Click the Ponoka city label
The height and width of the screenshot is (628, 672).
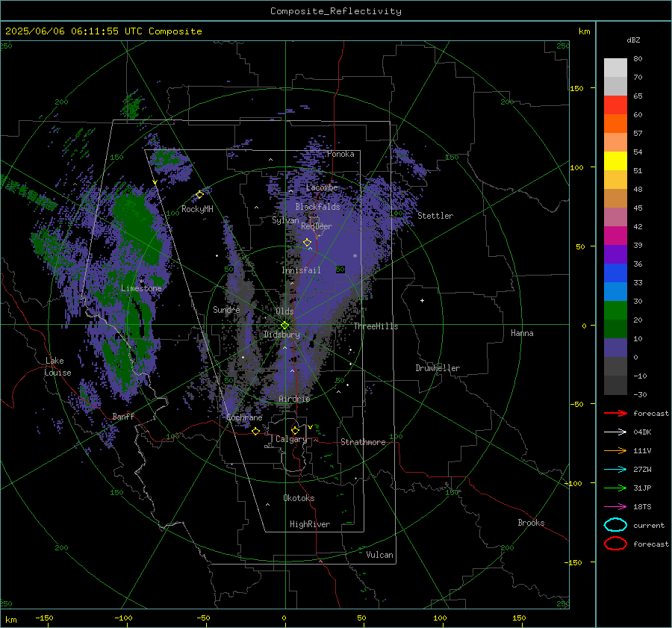pos(340,154)
